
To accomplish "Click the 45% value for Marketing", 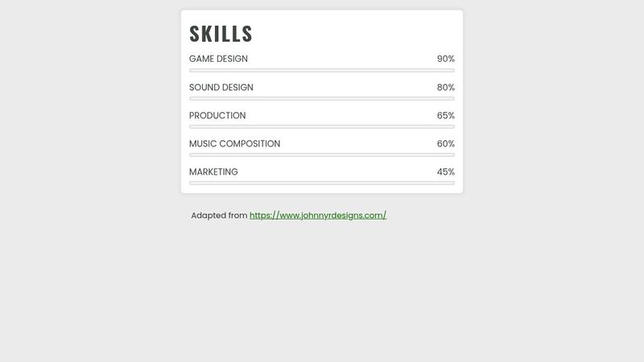I will (445, 171).
